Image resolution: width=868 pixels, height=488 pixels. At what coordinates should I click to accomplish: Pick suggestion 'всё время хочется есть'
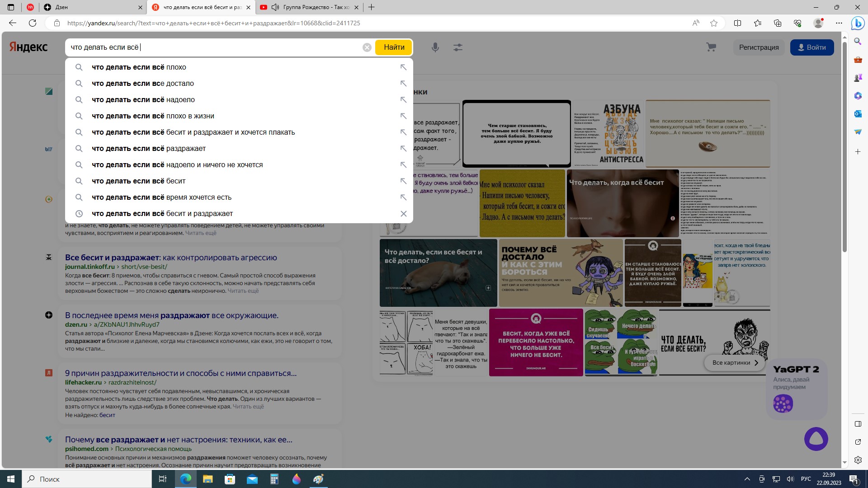161,197
